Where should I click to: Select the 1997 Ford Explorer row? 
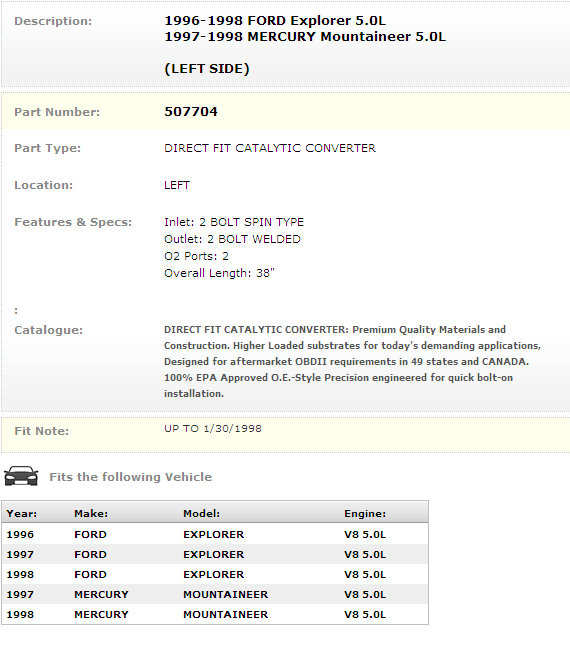(215, 554)
